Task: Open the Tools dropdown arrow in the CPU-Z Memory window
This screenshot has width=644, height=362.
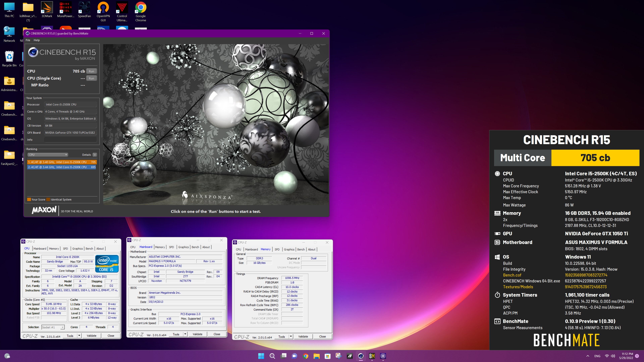Action: (x=291, y=336)
